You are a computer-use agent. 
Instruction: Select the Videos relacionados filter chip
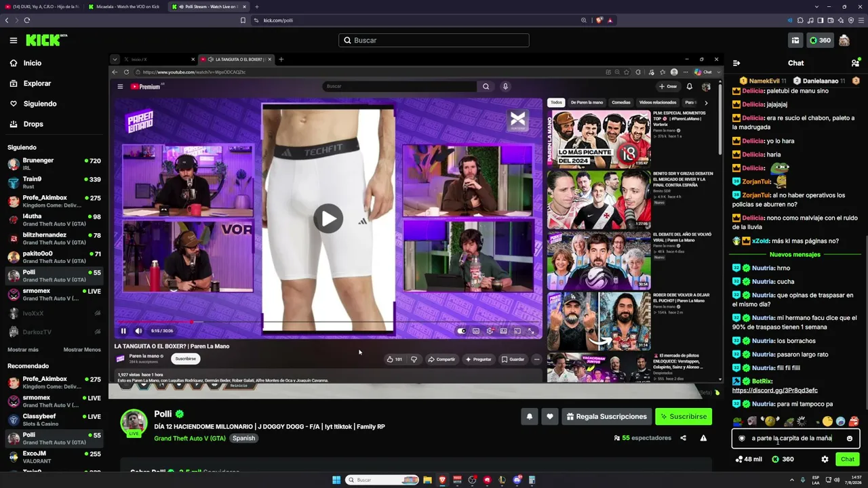tap(658, 102)
